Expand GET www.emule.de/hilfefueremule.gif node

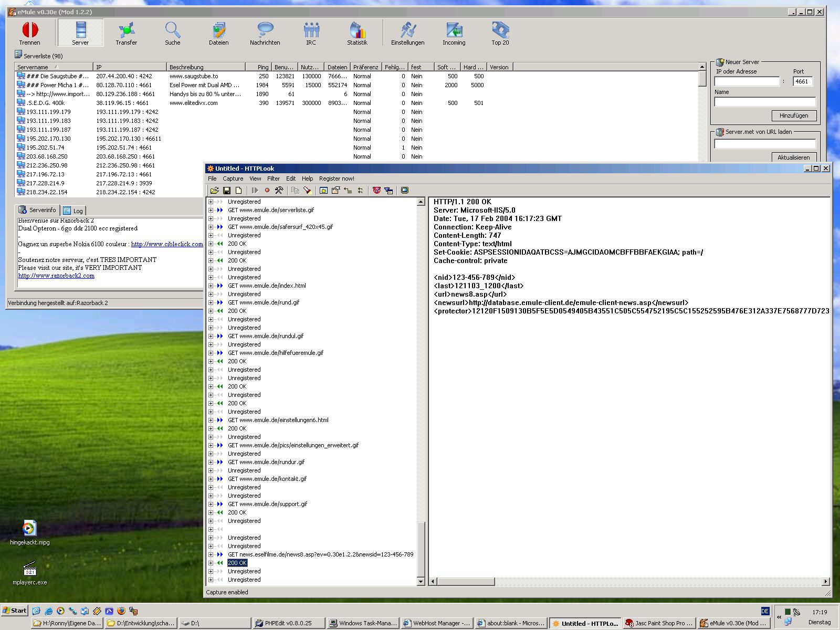tap(211, 353)
